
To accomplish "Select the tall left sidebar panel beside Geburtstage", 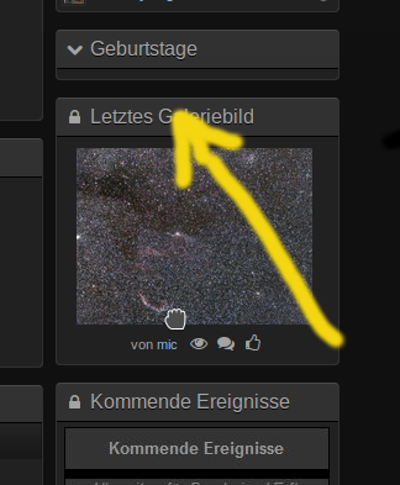I will 21,60.
